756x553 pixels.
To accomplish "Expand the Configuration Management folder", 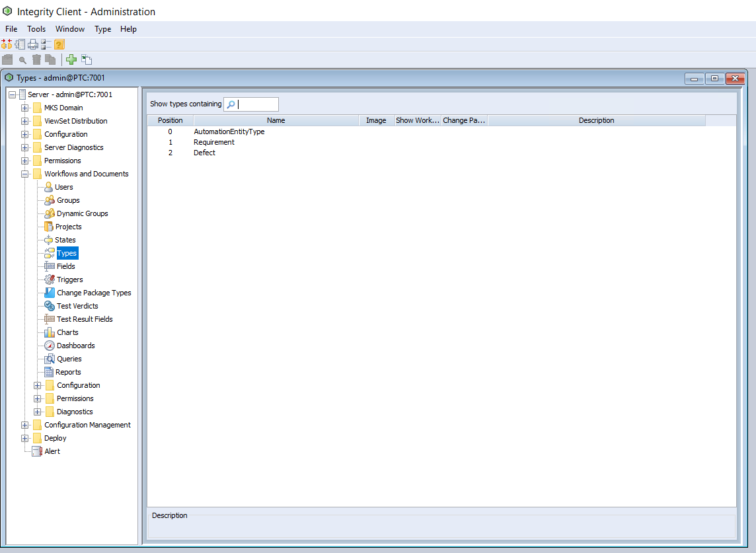I will (x=25, y=425).
